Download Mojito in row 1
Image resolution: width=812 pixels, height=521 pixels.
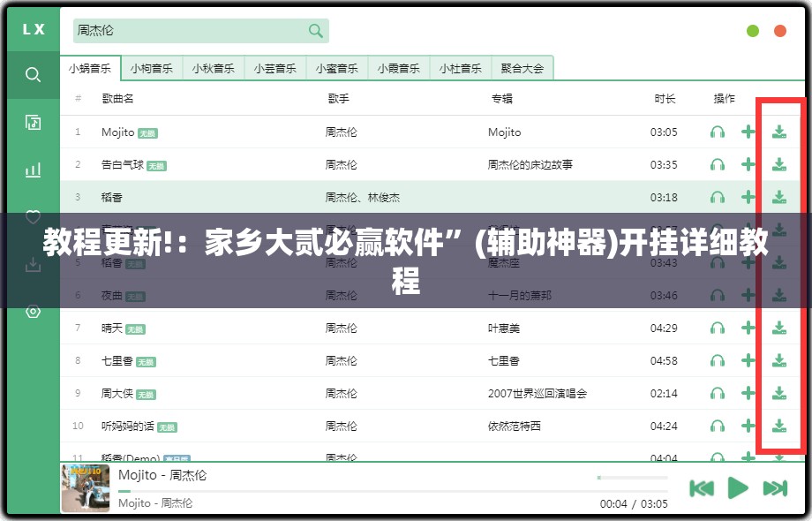tap(778, 132)
